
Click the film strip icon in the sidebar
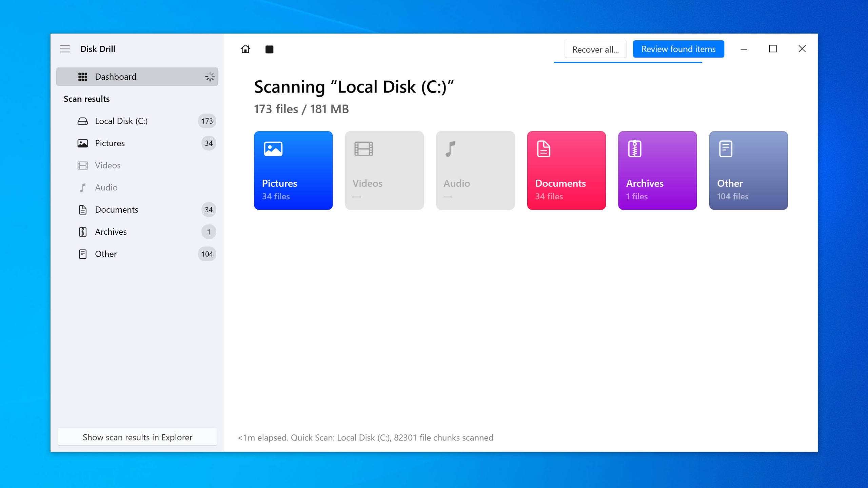(83, 165)
